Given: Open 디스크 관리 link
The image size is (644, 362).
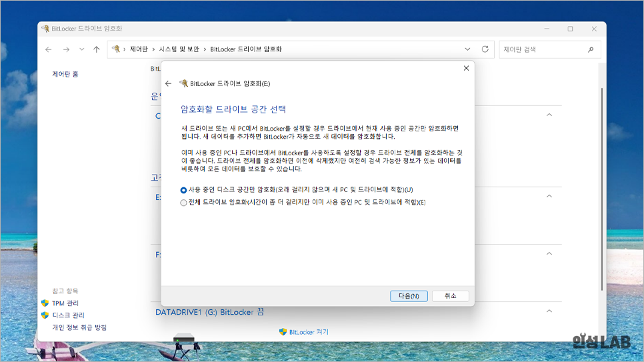Looking at the screenshot, I should (68, 315).
